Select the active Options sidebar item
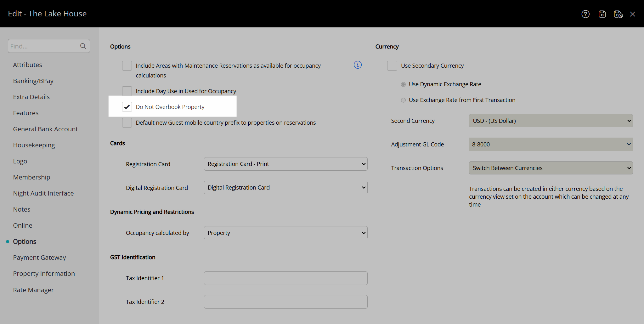644x324 pixels. (25, 242)
